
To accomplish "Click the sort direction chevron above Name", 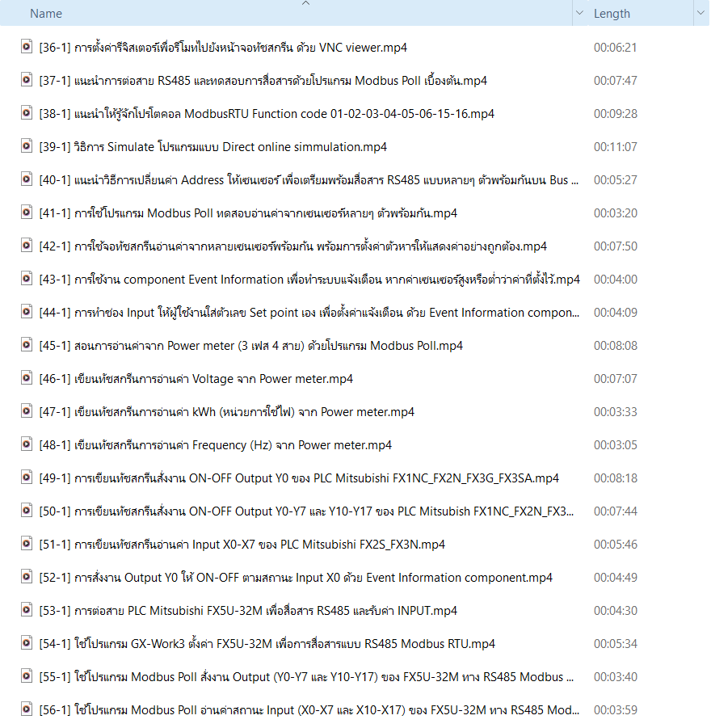I will click(305, 4).
